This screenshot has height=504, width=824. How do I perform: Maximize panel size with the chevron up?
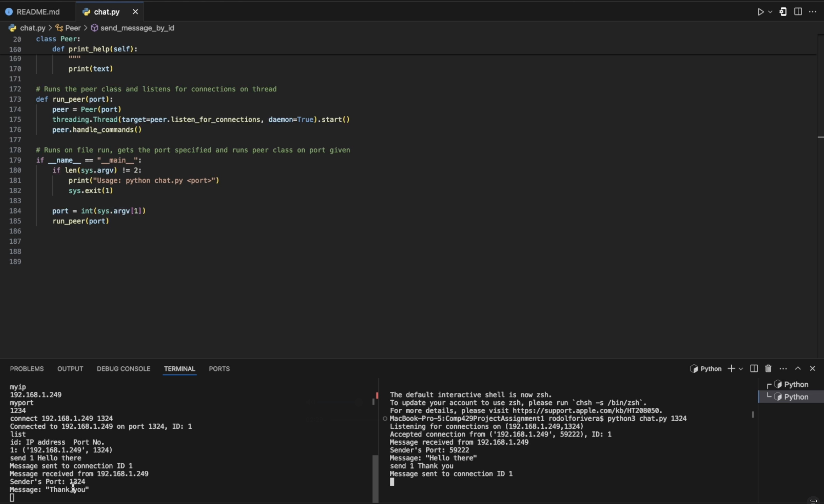point(798,369)
